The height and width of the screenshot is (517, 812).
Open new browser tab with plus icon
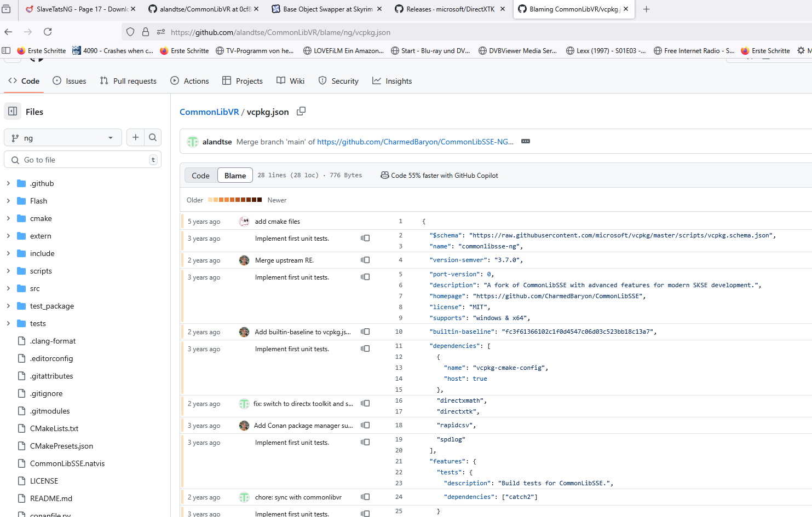pyautogui.click(x=646, y=9)
